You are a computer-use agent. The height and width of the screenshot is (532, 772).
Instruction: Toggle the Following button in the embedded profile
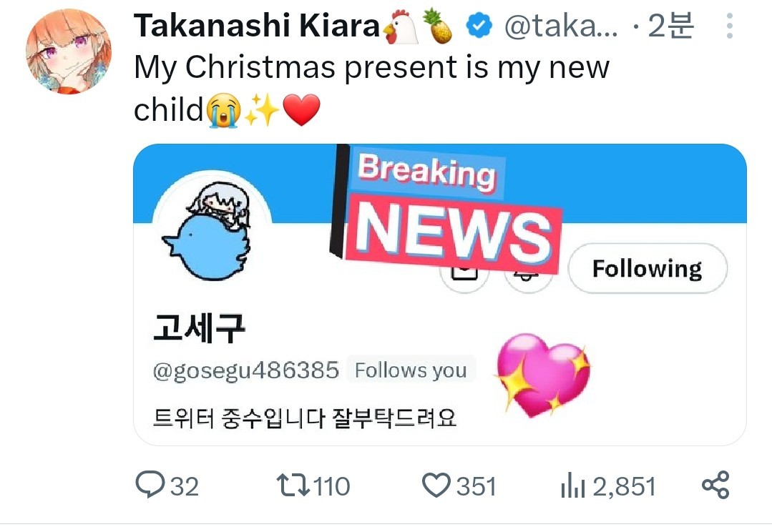(647, 269)
